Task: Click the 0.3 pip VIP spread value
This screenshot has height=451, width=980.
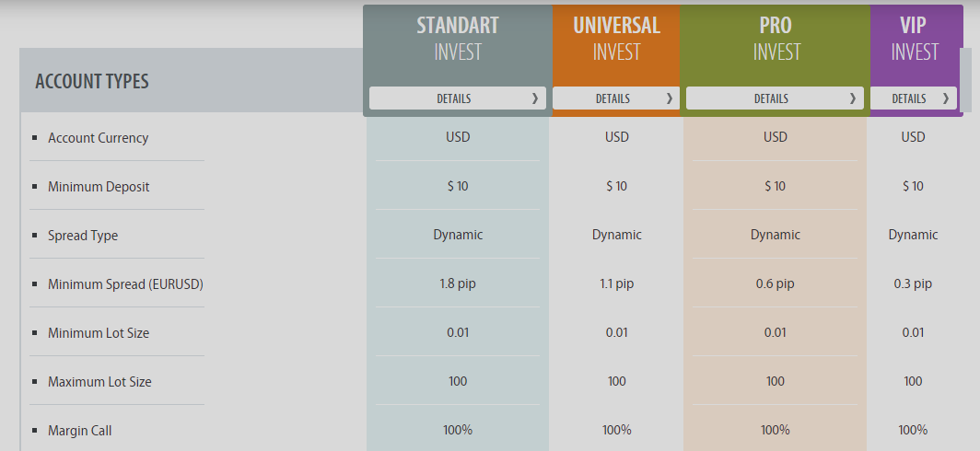Action: [913, 283]
